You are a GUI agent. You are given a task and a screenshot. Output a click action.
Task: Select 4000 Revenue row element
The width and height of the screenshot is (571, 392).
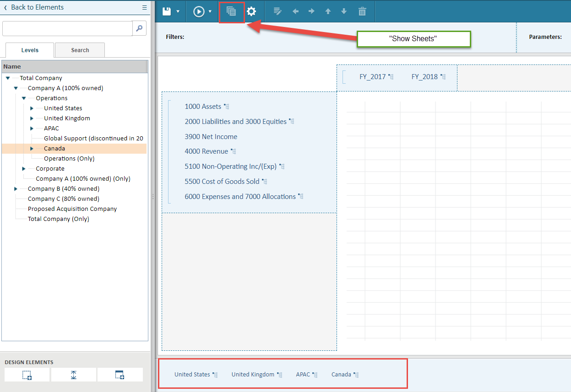click(x=207, y=151)
